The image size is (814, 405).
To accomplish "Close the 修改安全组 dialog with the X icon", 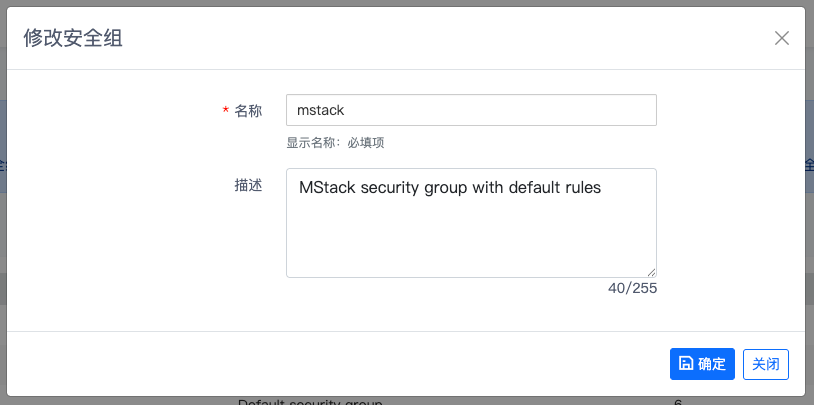I will (782, 38).
